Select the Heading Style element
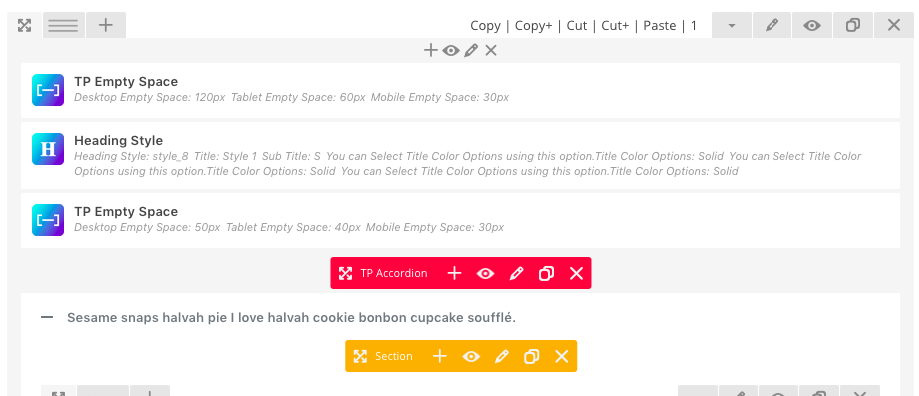The width and height of the screenshot is (919, 396). [460, 156]
